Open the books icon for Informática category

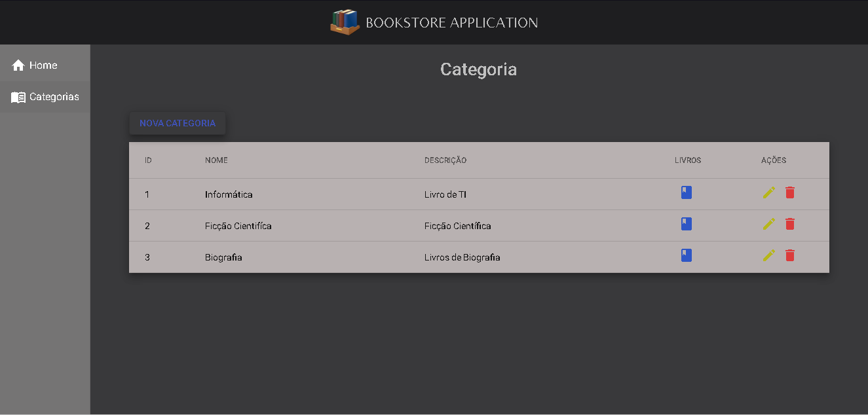coord(686,192)
